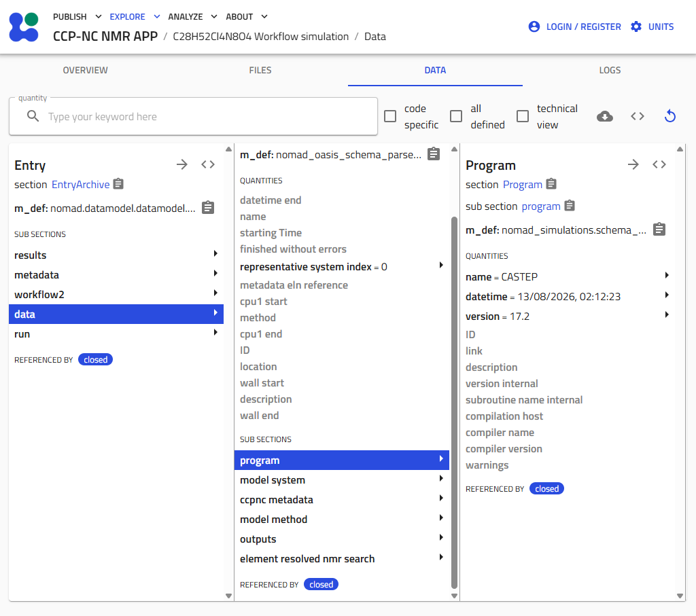Open Units settings gear icon

(x=636, y=26)
